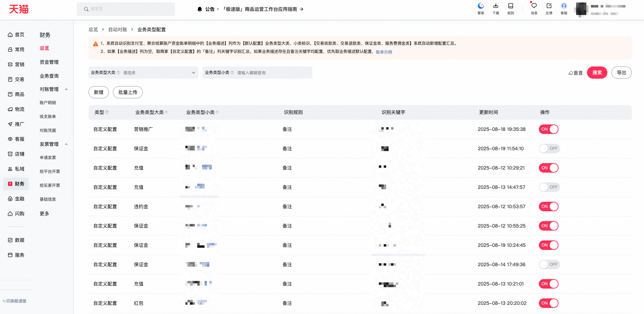Viewport: 644px width, 314px height.
Task: Turn off toggle for row updated 2025-08-12 10:55:25
Action: click(548, 226)
